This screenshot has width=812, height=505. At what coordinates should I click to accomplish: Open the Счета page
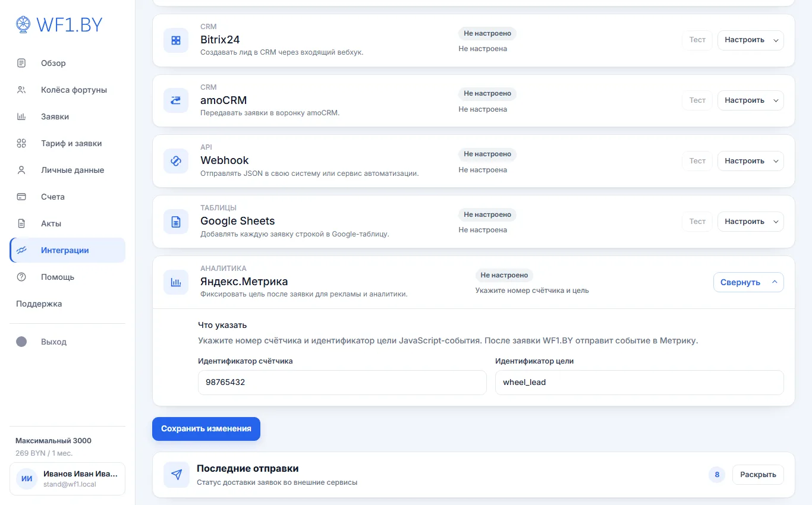coord(68,197)
